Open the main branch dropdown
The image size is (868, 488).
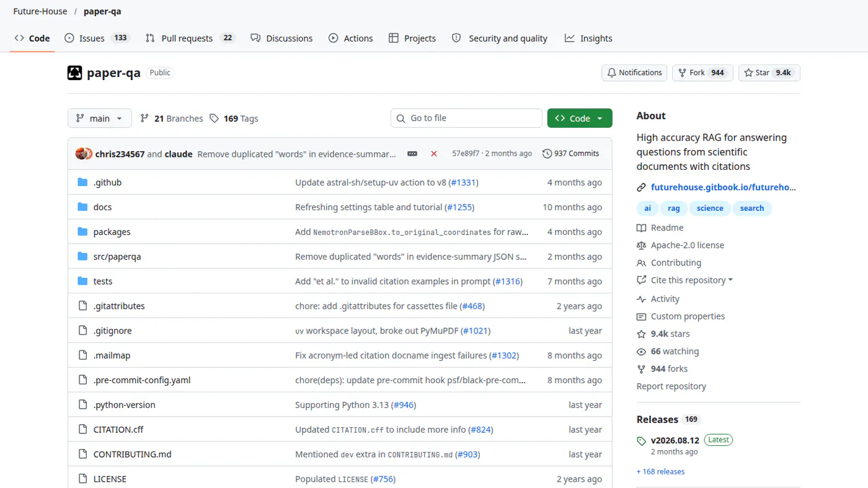(100, 118)
